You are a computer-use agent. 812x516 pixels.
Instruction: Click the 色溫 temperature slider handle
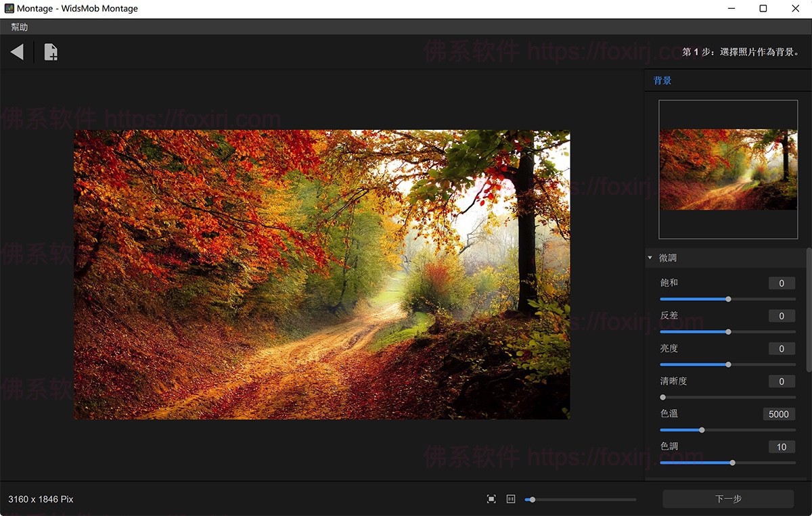coord(702,430)
